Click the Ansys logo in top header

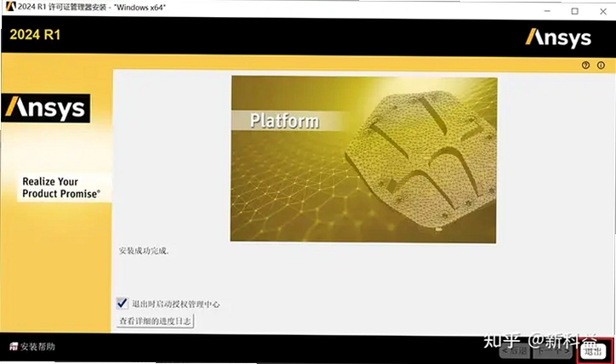coord(558,37)
